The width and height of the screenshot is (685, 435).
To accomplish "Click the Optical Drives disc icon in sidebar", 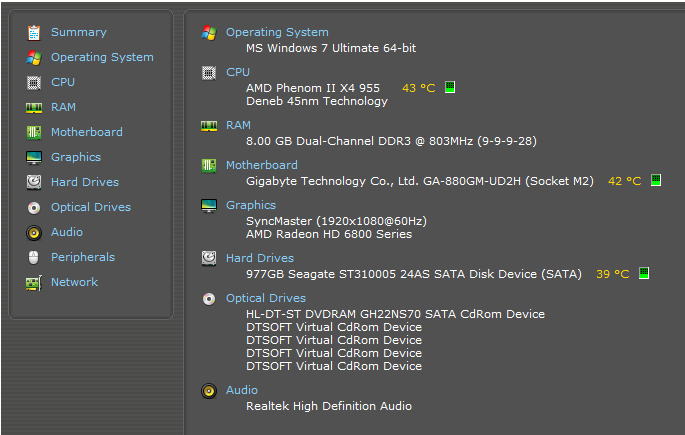I will click(34, 207).
